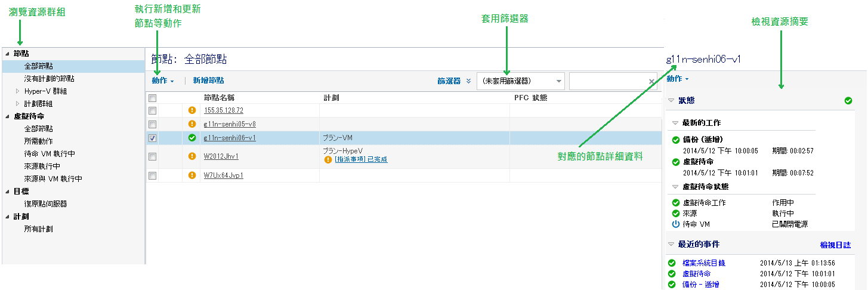The height and width of the screenshot is (290, 868).
Task: Open node link W2012Jhv1
Action: click(x=221, y=156)
